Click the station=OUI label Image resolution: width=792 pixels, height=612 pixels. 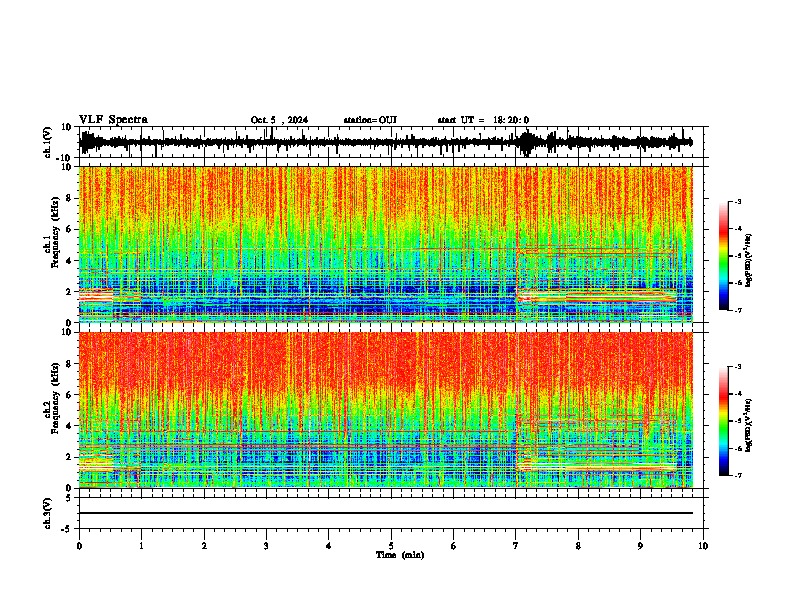(x=370, y=120)
